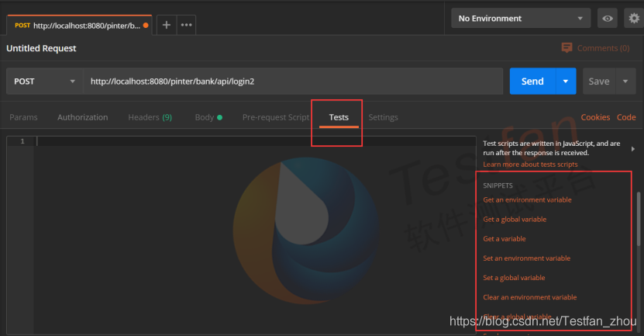Switch to the Authorization tab

(x=83, y=117)
